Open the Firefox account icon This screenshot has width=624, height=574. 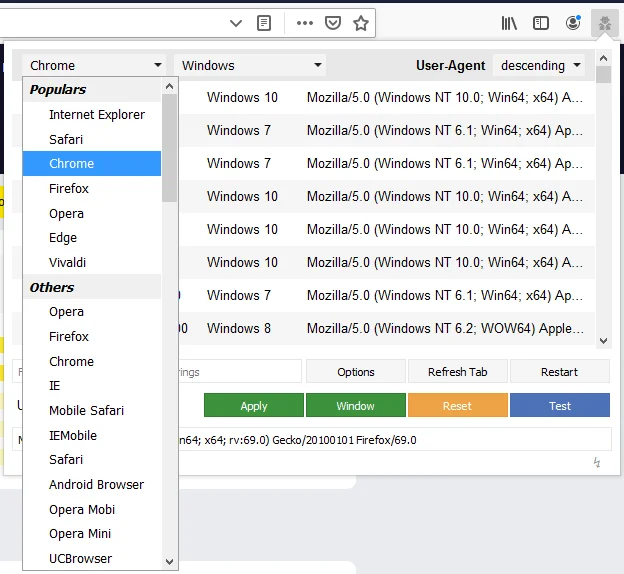coord(573,23)
